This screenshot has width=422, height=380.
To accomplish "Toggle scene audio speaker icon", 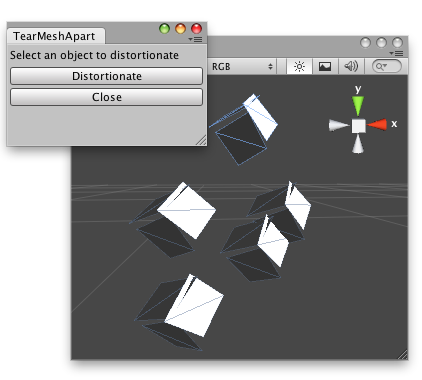I will coord(351,67).
